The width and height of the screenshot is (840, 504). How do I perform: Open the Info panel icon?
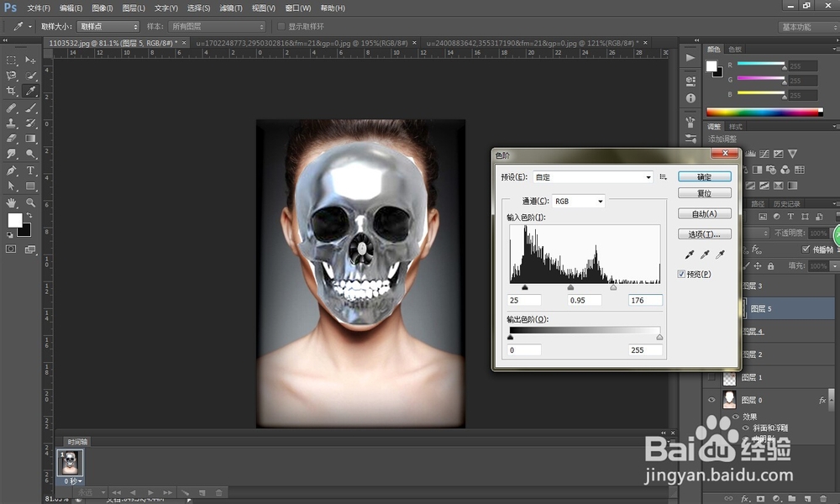tap(690, 98)
